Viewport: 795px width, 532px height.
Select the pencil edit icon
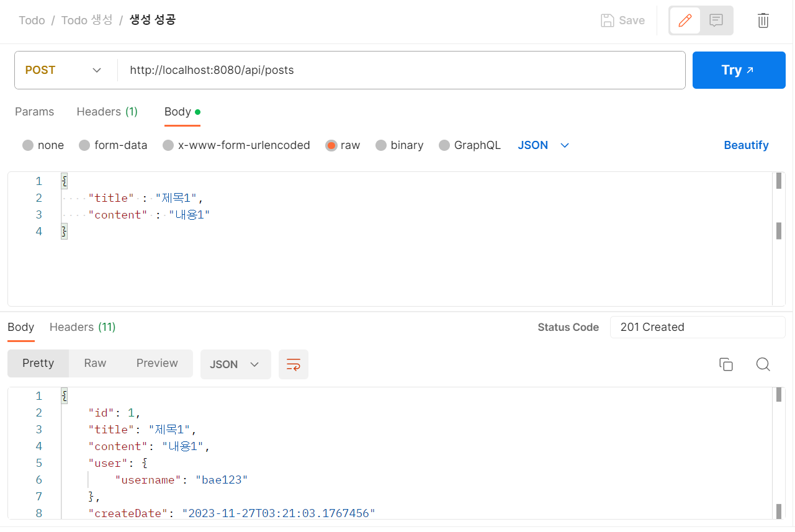[685, 20]
